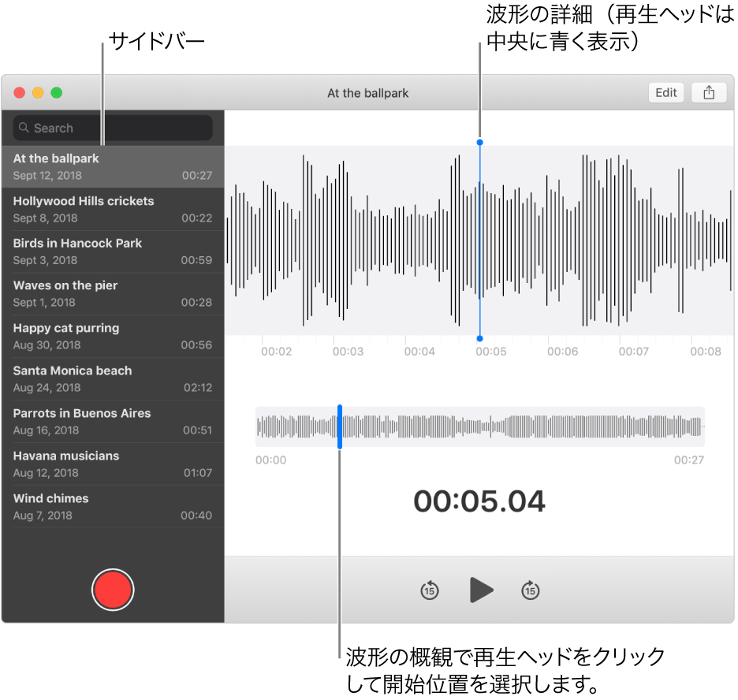Image resolution: width=738 pixels, height=700 pixels.
Task: Click the blue playhead in the waveform overview
Action: point(339,426)
